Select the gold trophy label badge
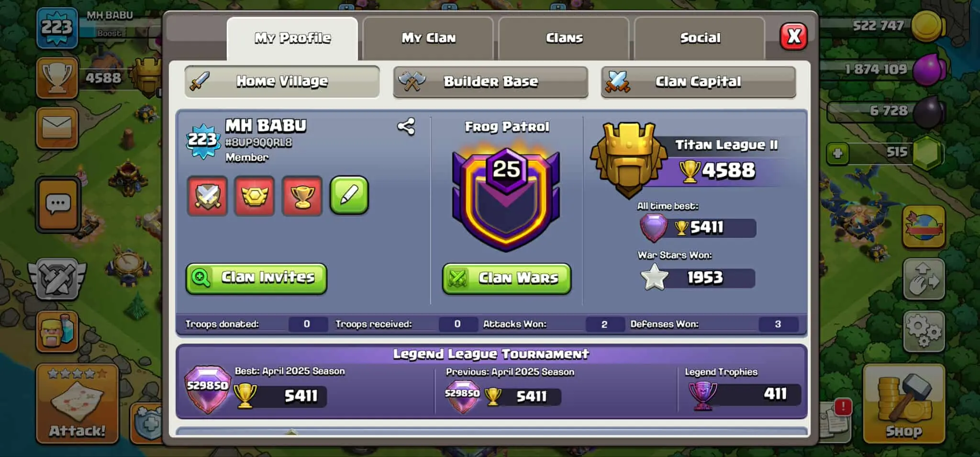 pos(302,196)
